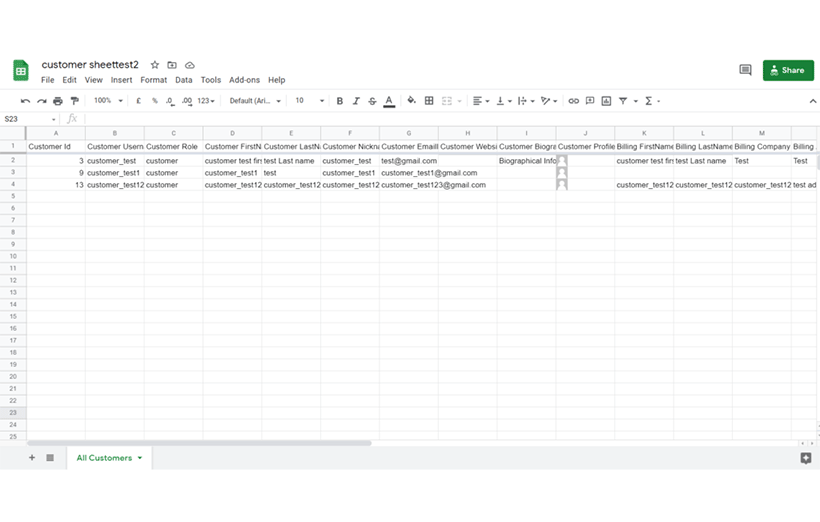This screenshot has height=522, width=820.
Task: Click the Explore icon at bottom right
Action: [806, 458]
